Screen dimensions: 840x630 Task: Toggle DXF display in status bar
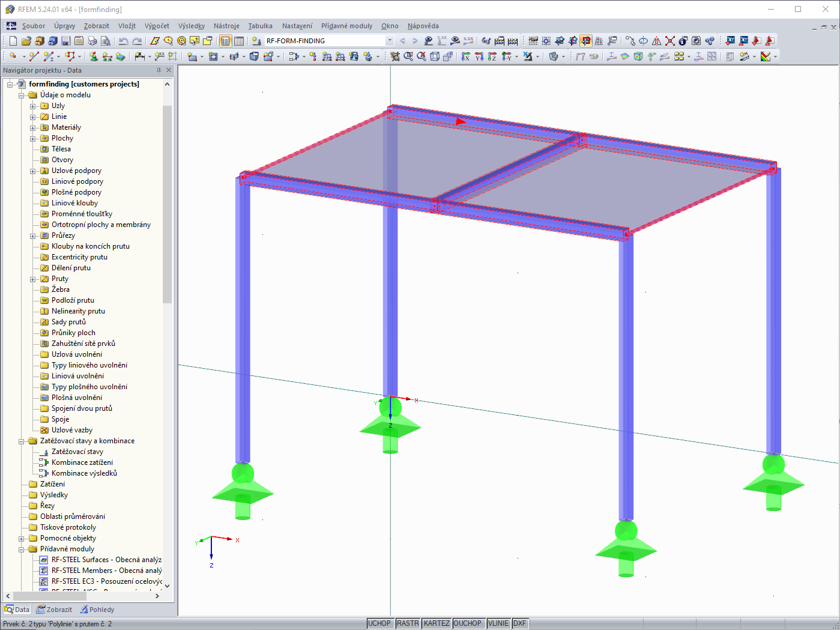[519, 623]
